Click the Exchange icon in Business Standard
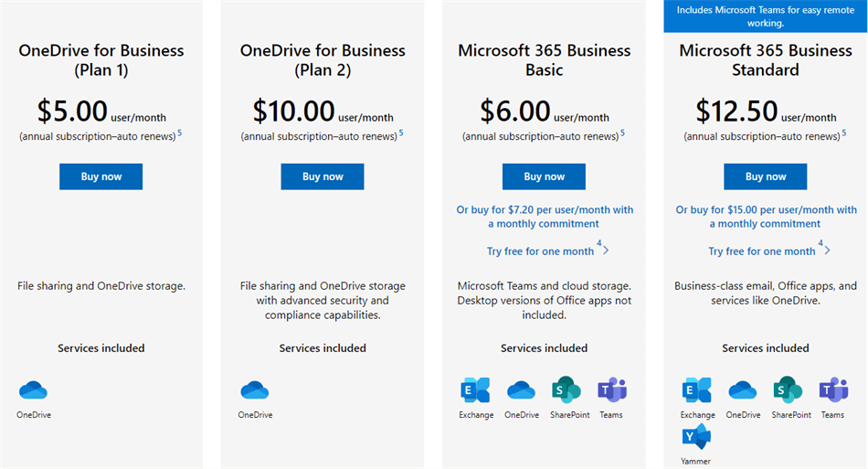 (x=697, y=390)
